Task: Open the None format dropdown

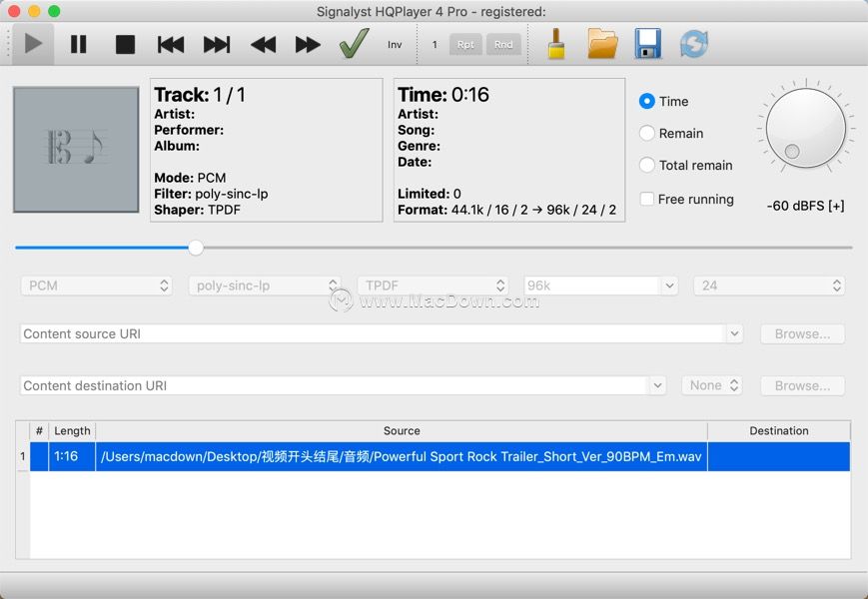Action: click(712, 385)
